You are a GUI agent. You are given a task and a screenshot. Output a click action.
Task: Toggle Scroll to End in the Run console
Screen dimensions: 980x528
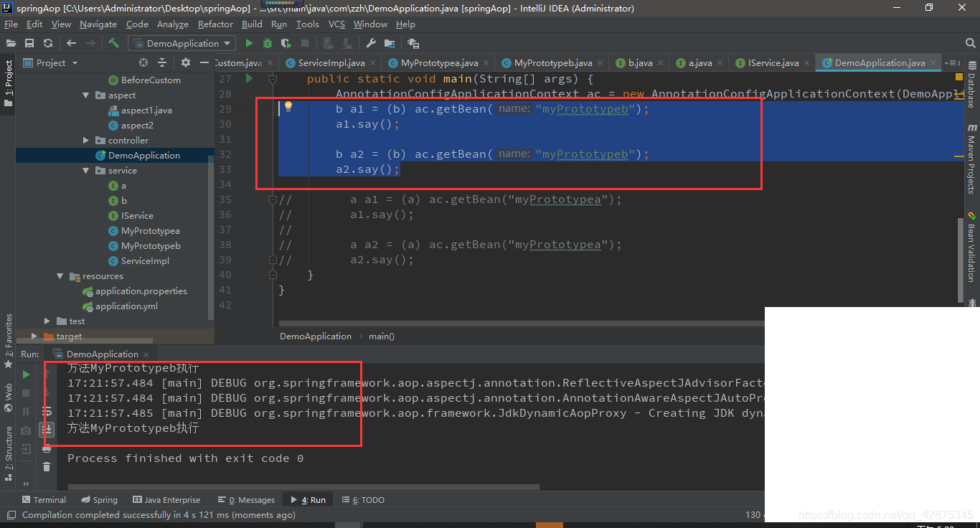[47, 430]
